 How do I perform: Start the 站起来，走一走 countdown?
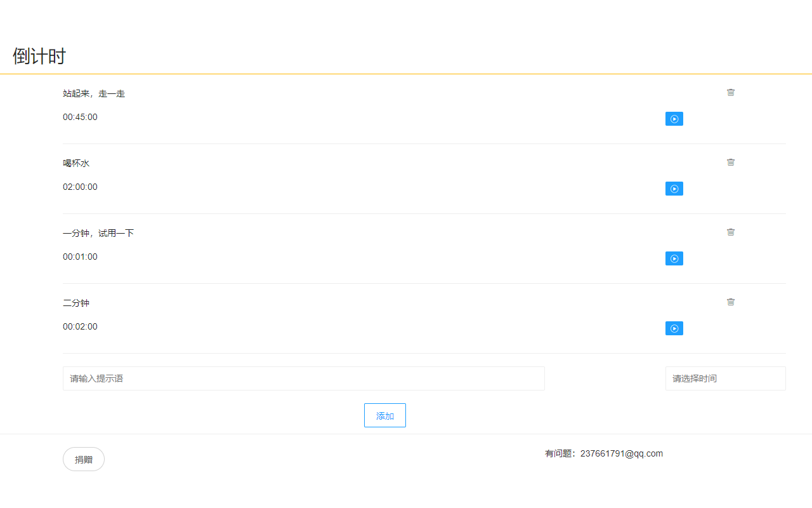coord(674,119)
